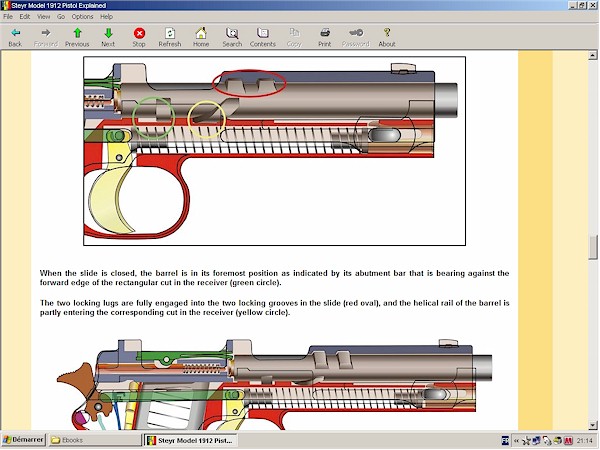
Task: Go to the Previous page with the up arrow
Action: (77, 33)
